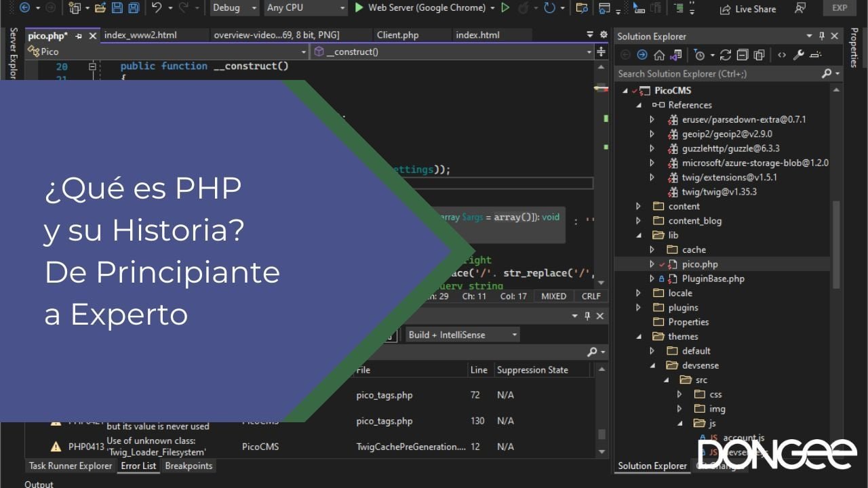Close the pico.php tab

tap(93, 36)
